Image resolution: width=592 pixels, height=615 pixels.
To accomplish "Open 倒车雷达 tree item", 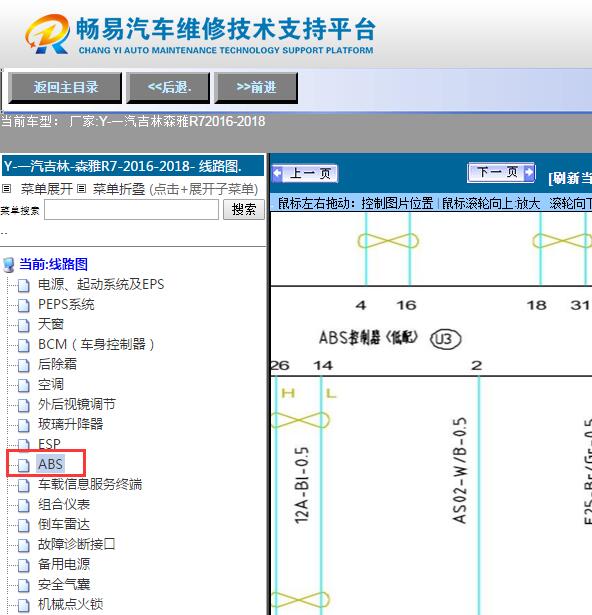I will tap(64, 524).
